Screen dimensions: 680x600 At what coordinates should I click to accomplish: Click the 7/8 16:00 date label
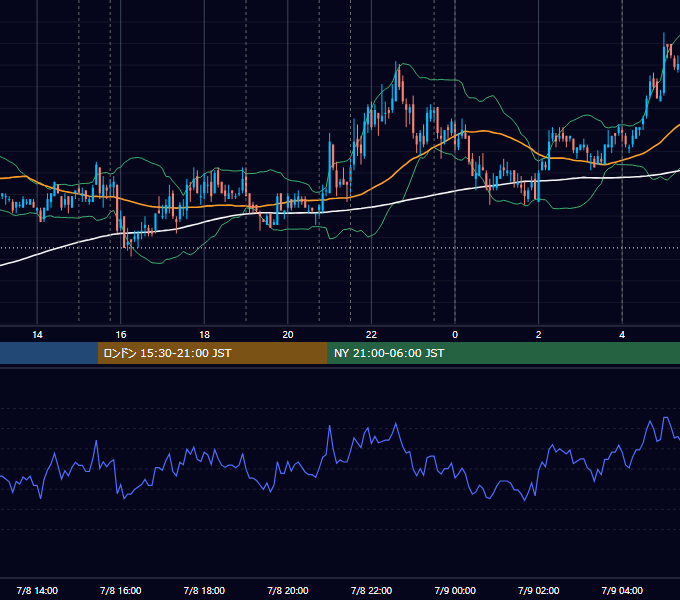pyautogui.click(x=121, y=590)
